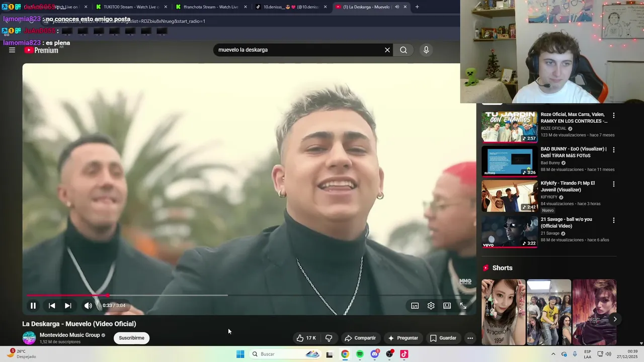Screen dimensions: 644x362
Task: Open Discord from the taskbar
Action: 375,354
